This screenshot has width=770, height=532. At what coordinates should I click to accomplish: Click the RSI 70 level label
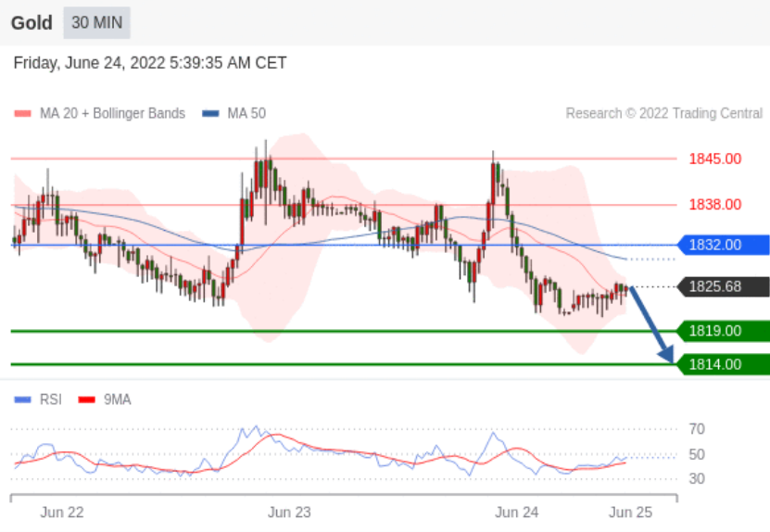(x=697, y=429)
